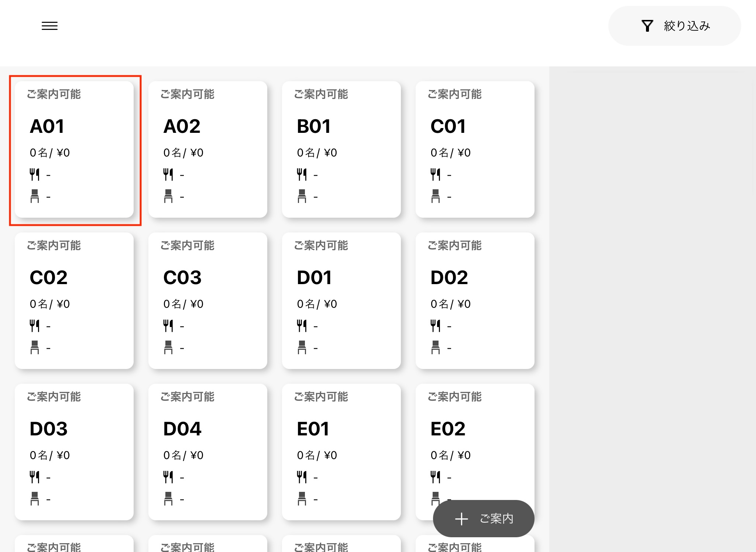Select table card C01

pyautogui.click(x=475, y=149)
